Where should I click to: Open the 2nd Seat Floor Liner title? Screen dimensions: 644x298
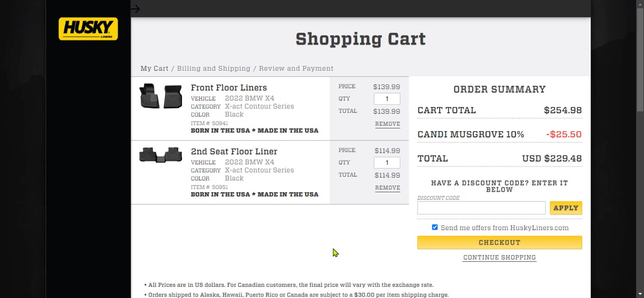[x=234, y=152]
